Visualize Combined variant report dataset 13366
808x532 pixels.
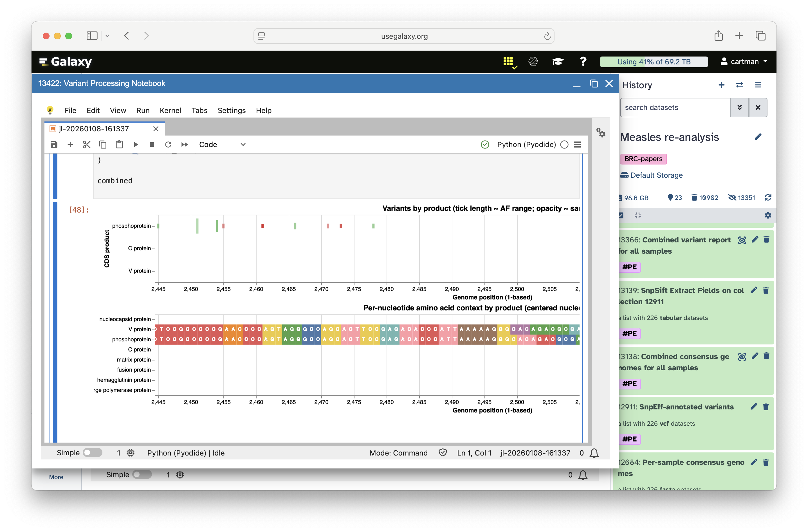(742, 240)
